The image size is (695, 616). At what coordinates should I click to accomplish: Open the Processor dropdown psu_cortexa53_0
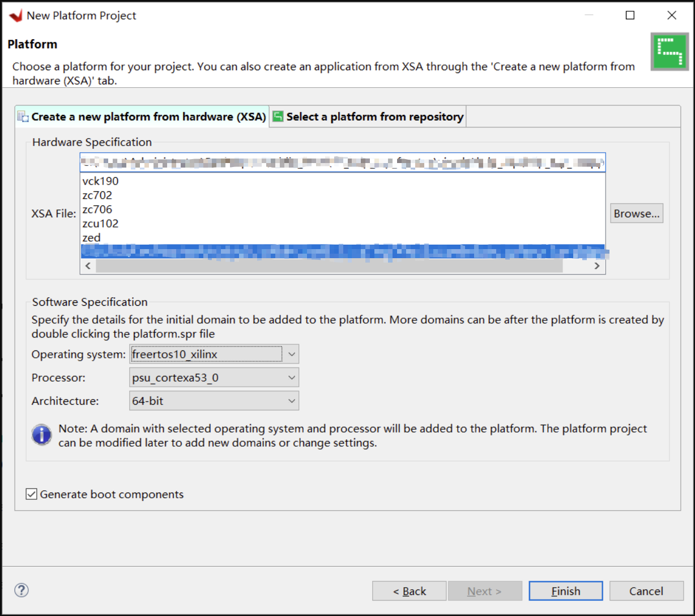point(214,378)
